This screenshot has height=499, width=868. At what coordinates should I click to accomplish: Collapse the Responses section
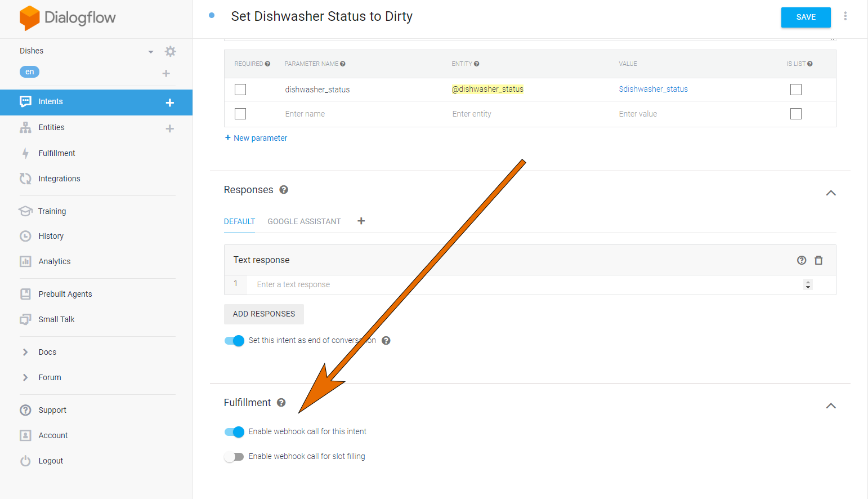click(831, 193)
